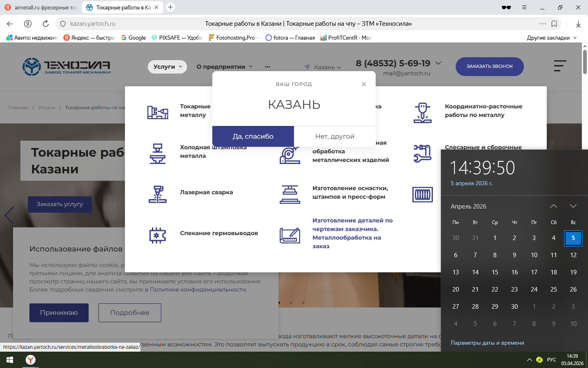Confirm city with Да, спасибо button
Screen dimensions: 588x368
tap(253, 136)
